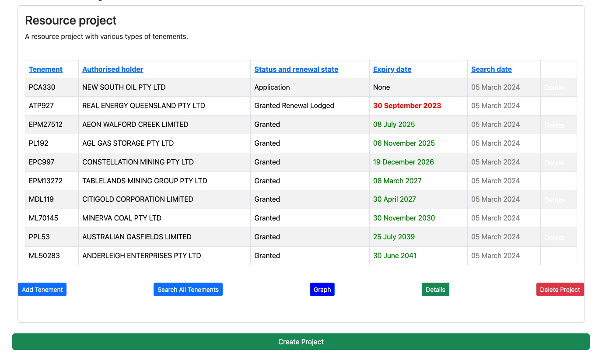Click expiry date 19 December 2026
The height and width of the screenshot is (364, 602).
tap(403, 162)
